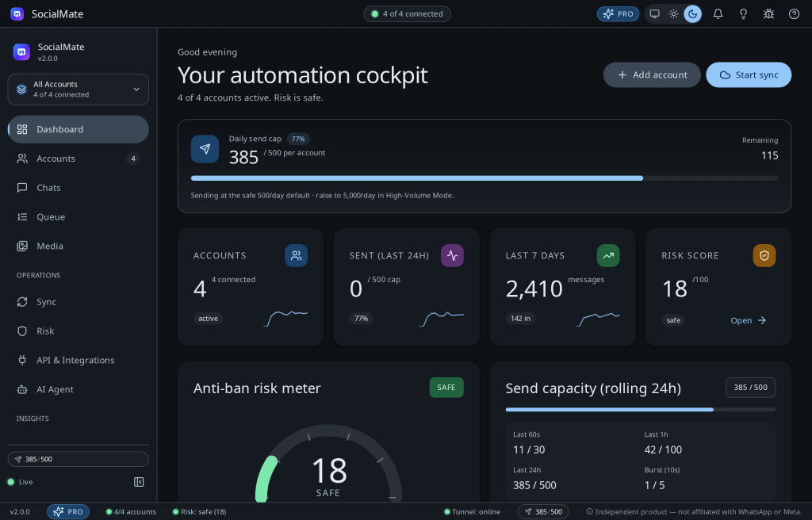Click the Sent last 24h pulse icon
This screenshot has height=520, width=812.
point(452,255)
